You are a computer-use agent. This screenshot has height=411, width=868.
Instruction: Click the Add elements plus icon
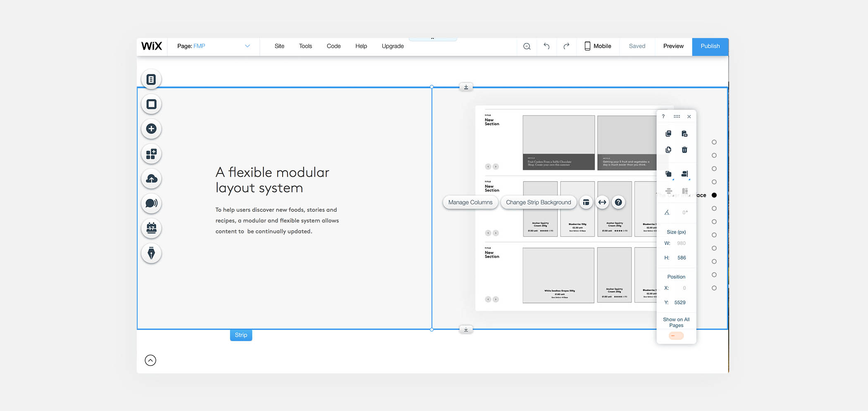[151, 129]
